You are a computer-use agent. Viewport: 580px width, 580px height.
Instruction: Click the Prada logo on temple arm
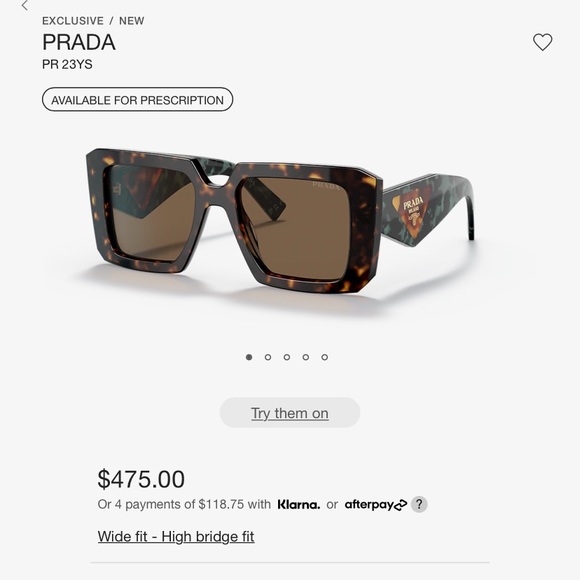coord(413,209)
